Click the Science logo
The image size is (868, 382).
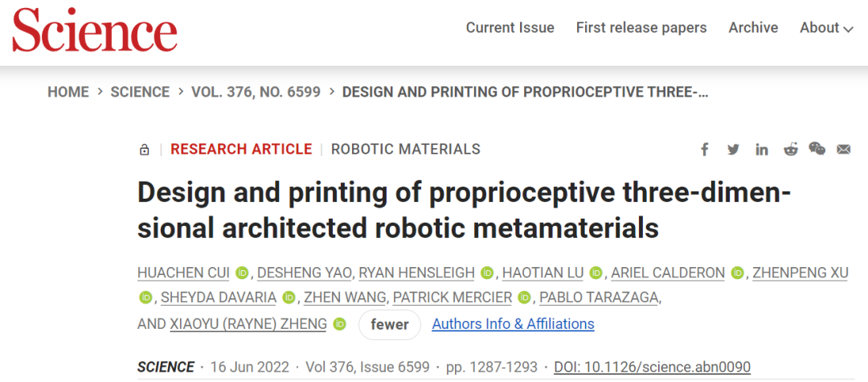[x=95, y=30]
